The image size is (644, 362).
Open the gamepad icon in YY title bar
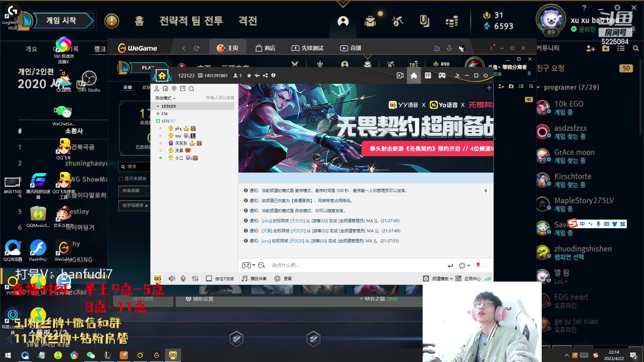click(442, 75)
